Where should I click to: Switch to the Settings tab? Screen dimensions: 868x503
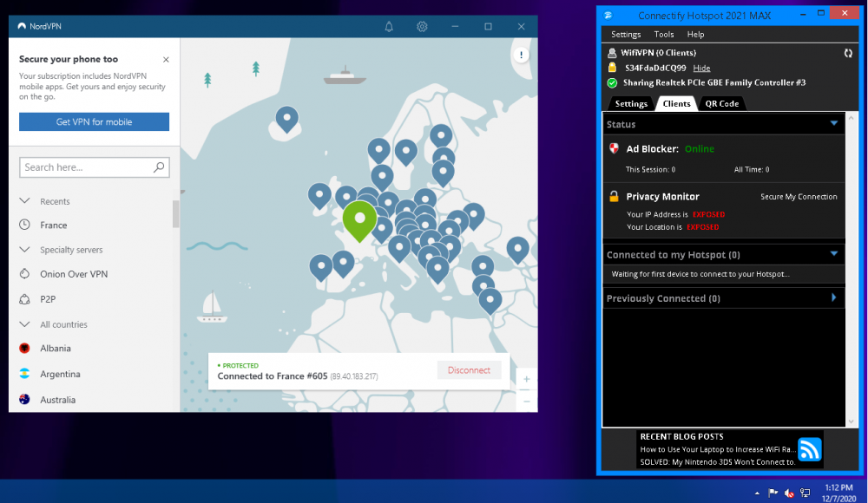coord(631,103)
